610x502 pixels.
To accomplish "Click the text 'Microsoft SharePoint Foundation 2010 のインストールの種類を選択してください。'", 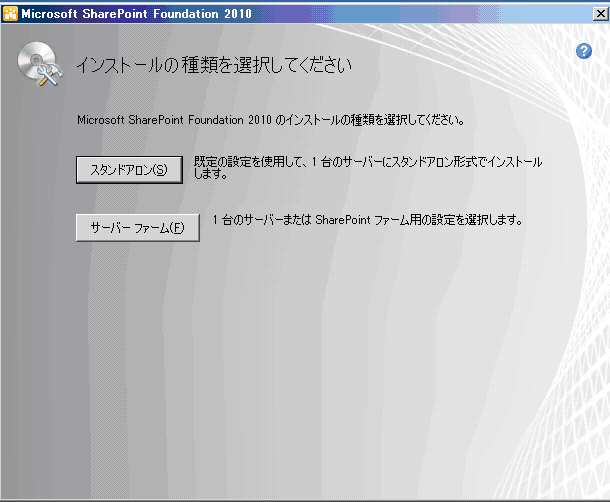I will pos(271,120).
